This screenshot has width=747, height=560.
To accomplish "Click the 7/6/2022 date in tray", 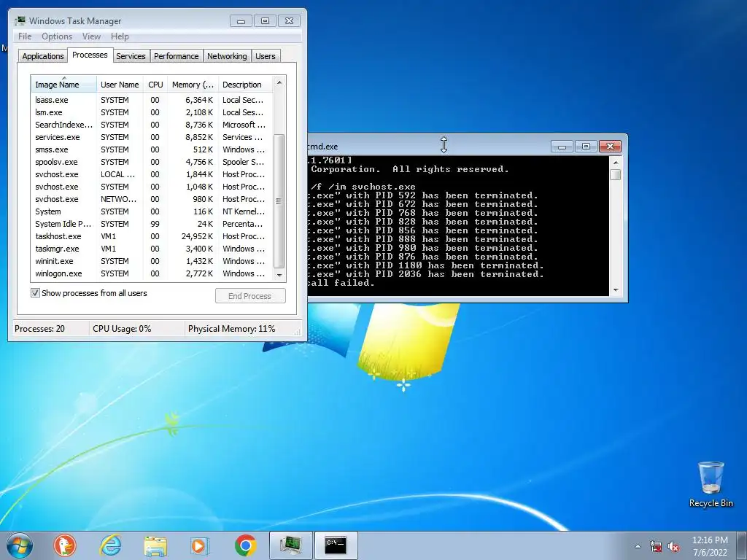I will point(710,553).
